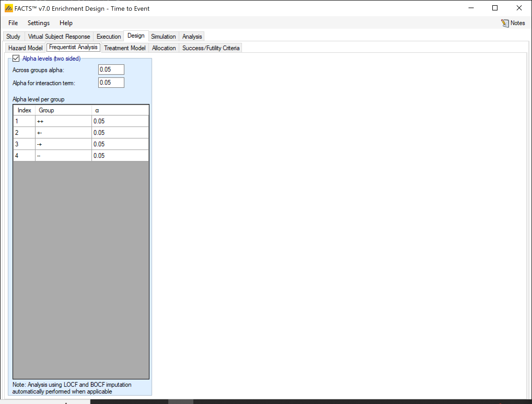Image resolution: width=532 pixels, height=404 pixels.
Task: Switch to the Study tab
Action: click(13, 37)
